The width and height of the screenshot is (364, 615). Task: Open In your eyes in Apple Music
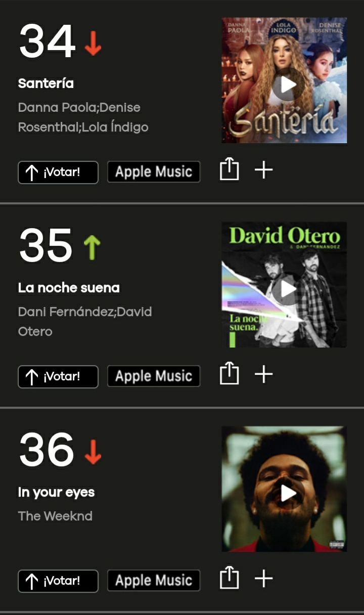tap(154, 581)
